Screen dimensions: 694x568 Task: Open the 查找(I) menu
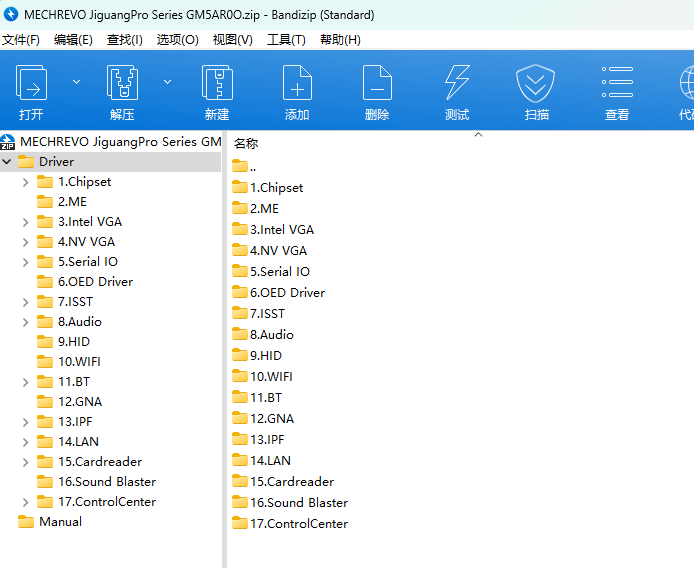coord(124,40)
